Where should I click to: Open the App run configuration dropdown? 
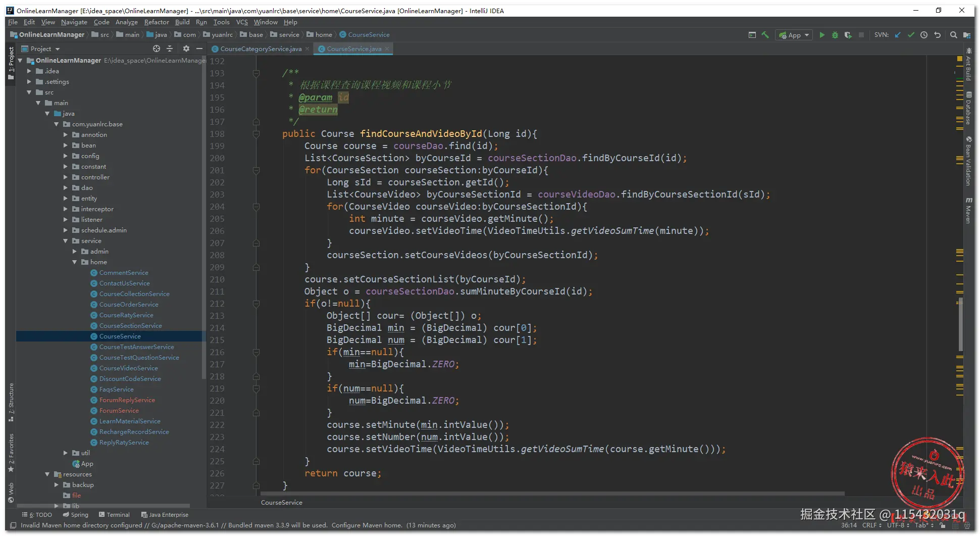click(x=795, y=35)
